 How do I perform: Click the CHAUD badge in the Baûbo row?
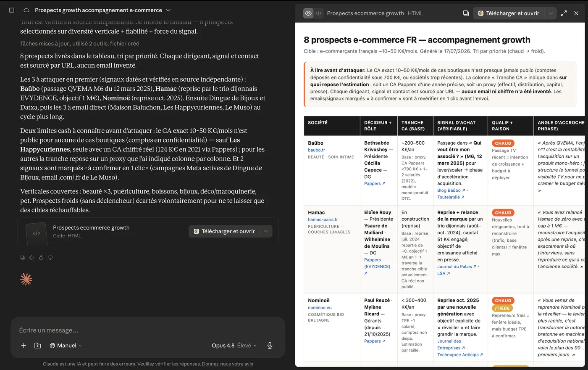click(x=503, y=143)
